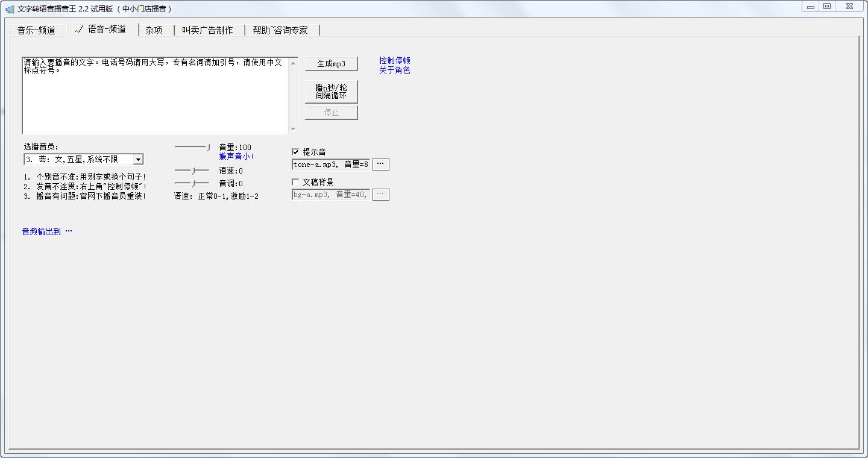The width and height of the screenshot is (868, 458).
Task: Open the 叫卖广告制作 tab
Action: [208, 30]
